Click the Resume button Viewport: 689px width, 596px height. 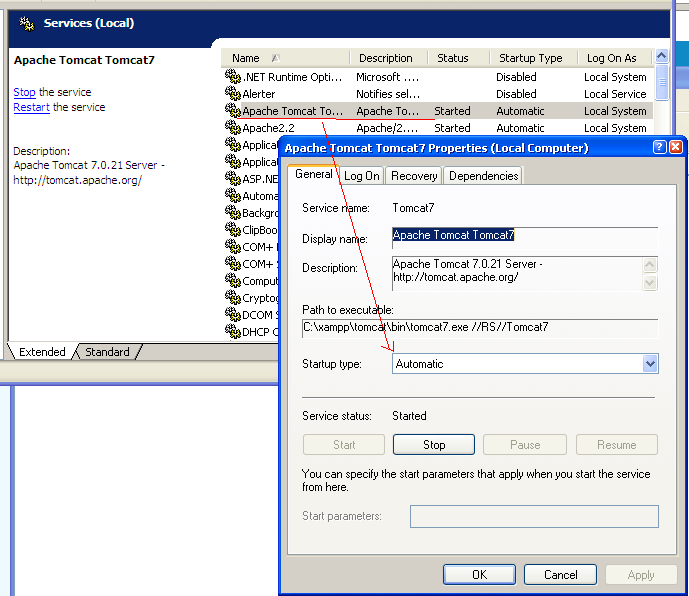point(616,445)
